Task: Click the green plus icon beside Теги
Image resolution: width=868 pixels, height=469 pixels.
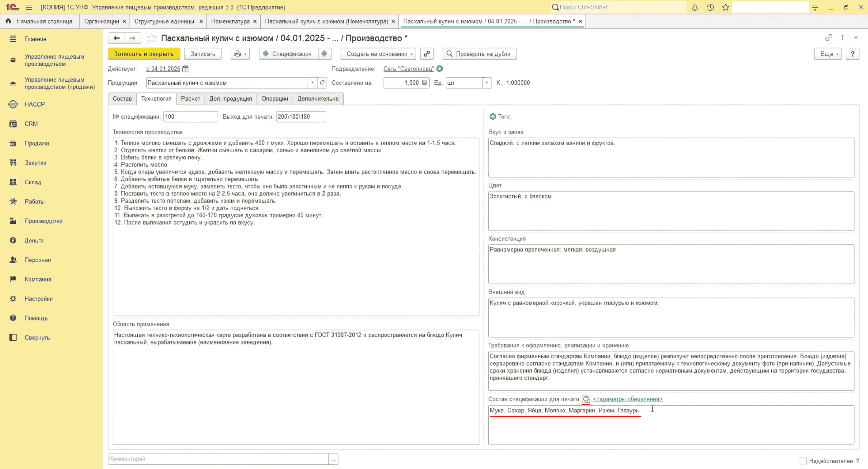Action: click(493, 116)
